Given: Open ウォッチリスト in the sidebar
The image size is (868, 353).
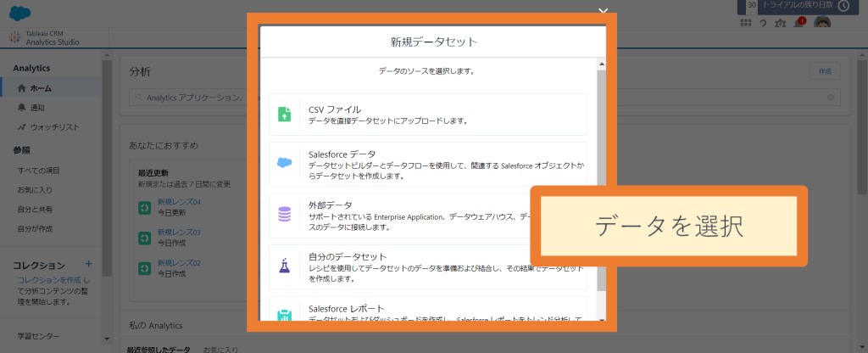Looking at the screenshot, I should pos(55,127).
